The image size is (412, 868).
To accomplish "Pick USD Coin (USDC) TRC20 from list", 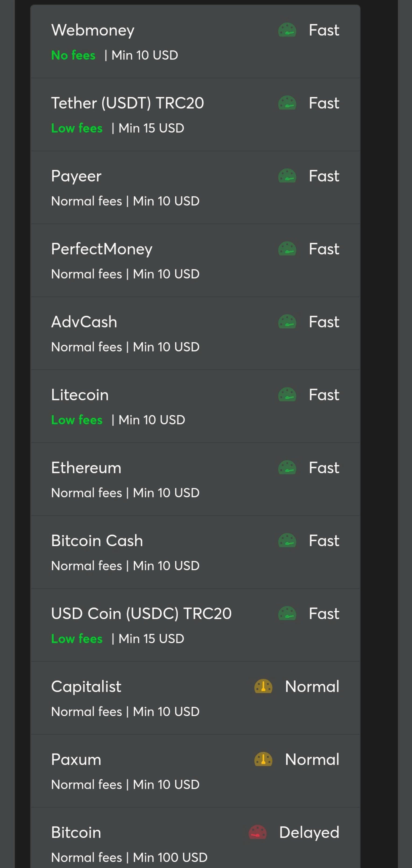I will [x=141, y=613].
